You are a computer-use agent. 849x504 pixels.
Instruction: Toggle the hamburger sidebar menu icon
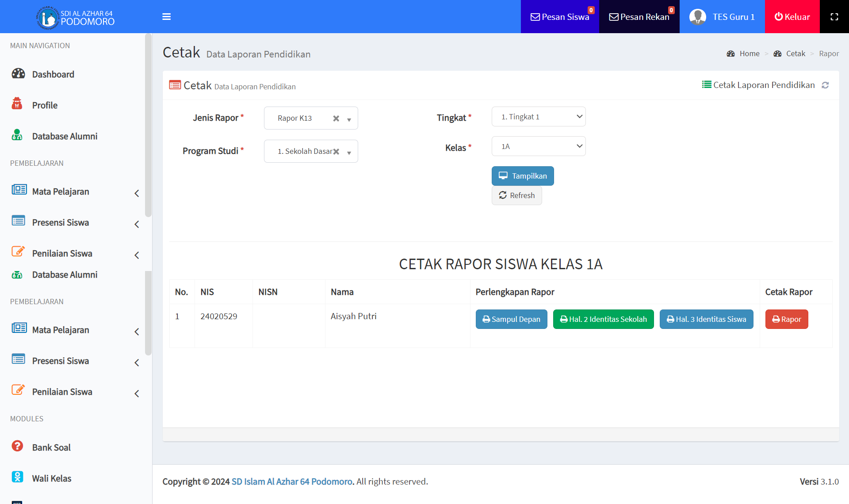166,17
